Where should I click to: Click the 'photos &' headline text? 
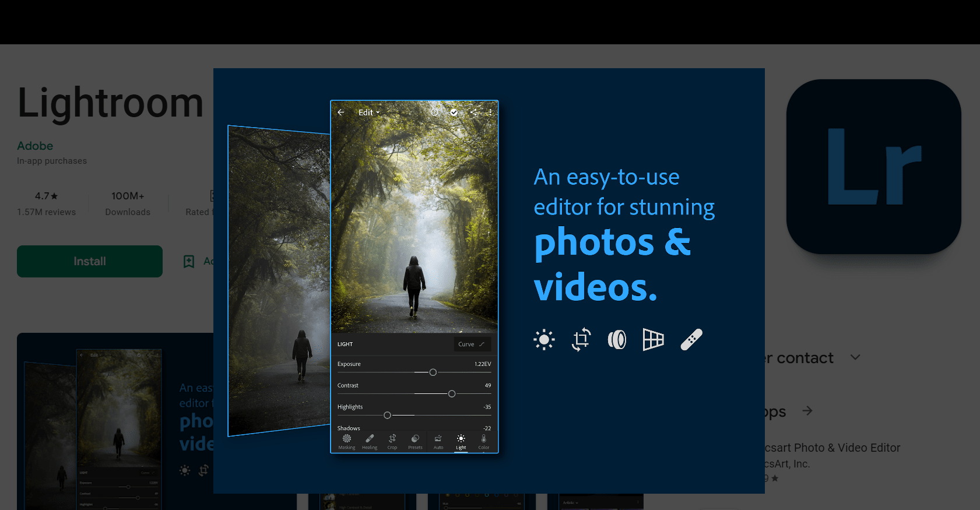pyautogui.click(x=612, y=242)
